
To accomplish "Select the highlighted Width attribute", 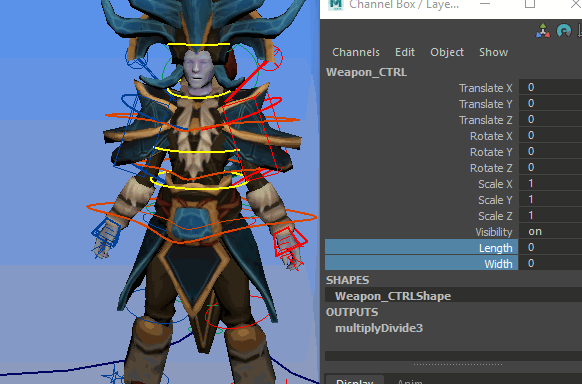I will point(421,263).
